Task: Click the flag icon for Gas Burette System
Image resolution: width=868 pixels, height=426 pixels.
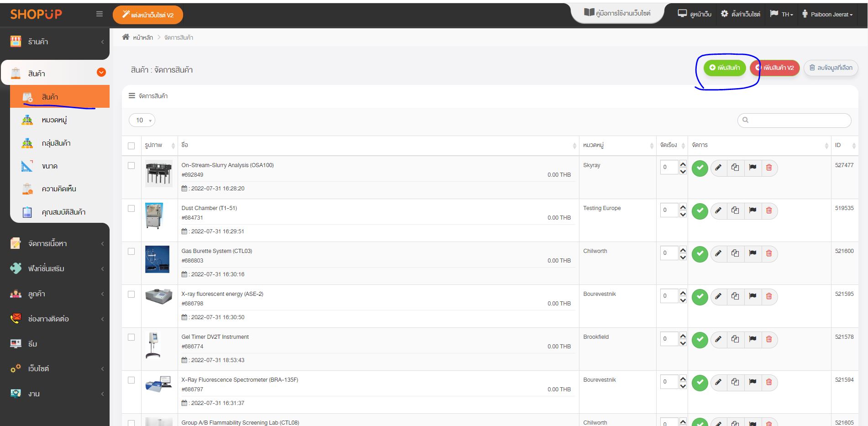Action: click(x=752, y=253)
